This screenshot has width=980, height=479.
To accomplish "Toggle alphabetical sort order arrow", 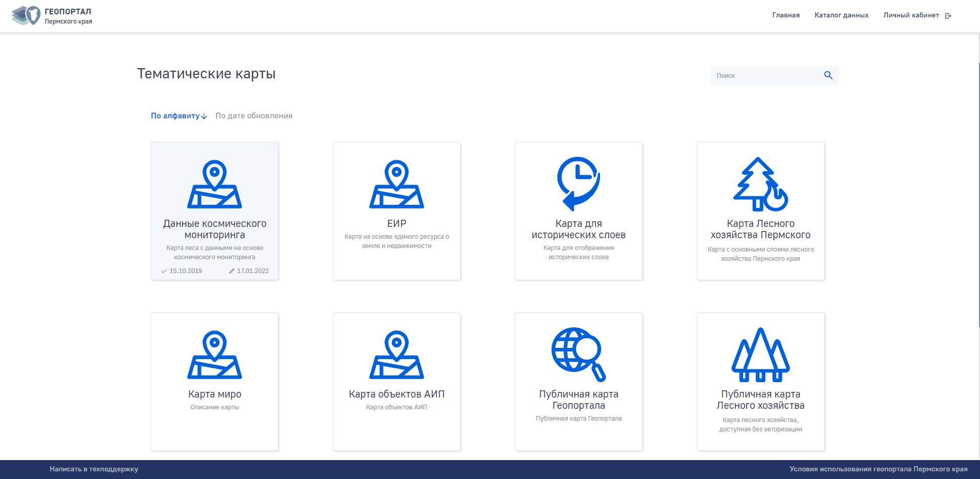I will click(204, 116).
